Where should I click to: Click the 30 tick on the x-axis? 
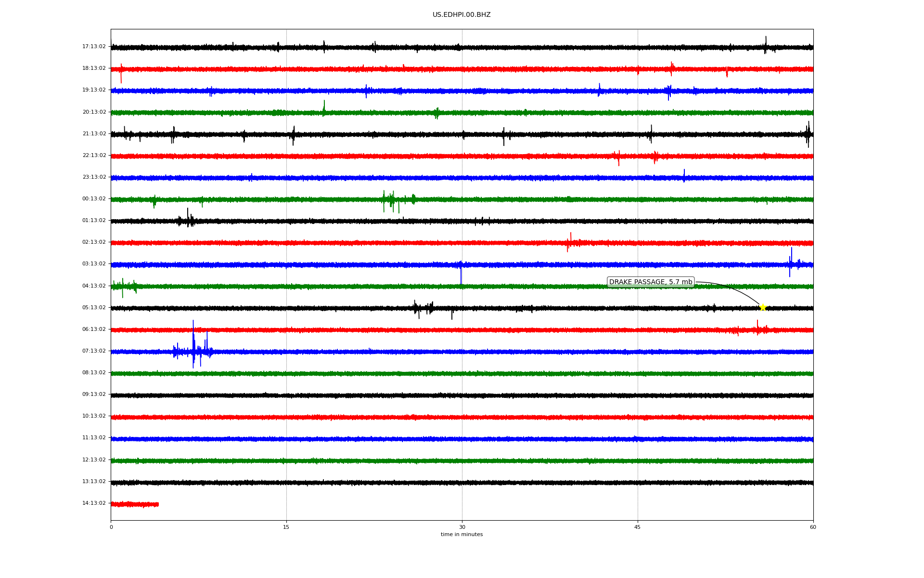click(462, 527)
